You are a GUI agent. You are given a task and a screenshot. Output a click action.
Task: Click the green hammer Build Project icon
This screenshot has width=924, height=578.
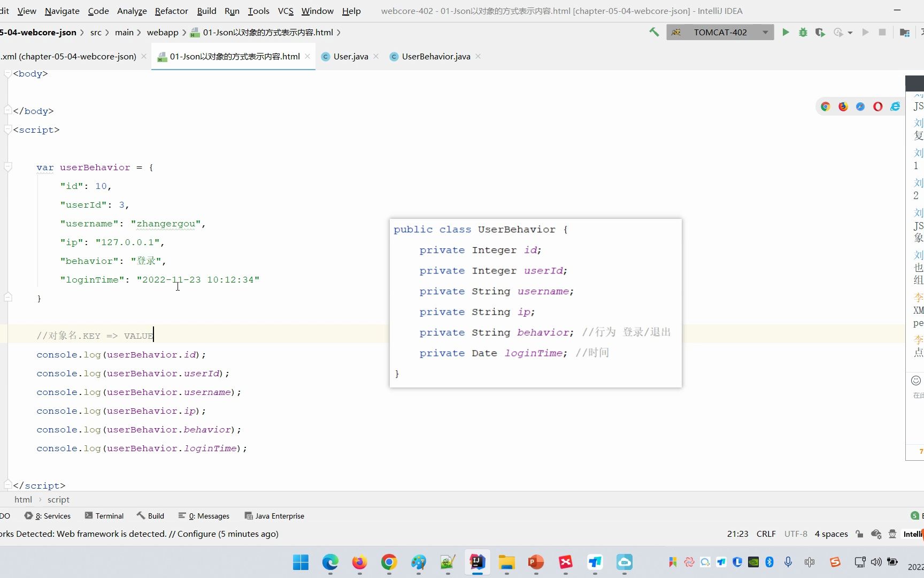tap(654, 32)
